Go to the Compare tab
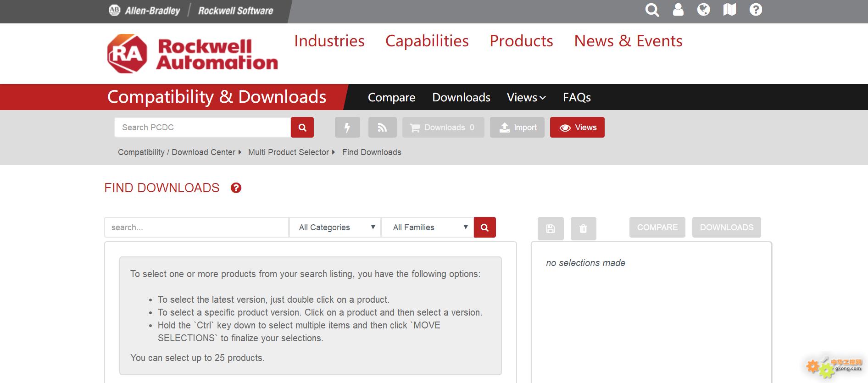The height and width of the screenshot is (383, 868). coord(391,97)
